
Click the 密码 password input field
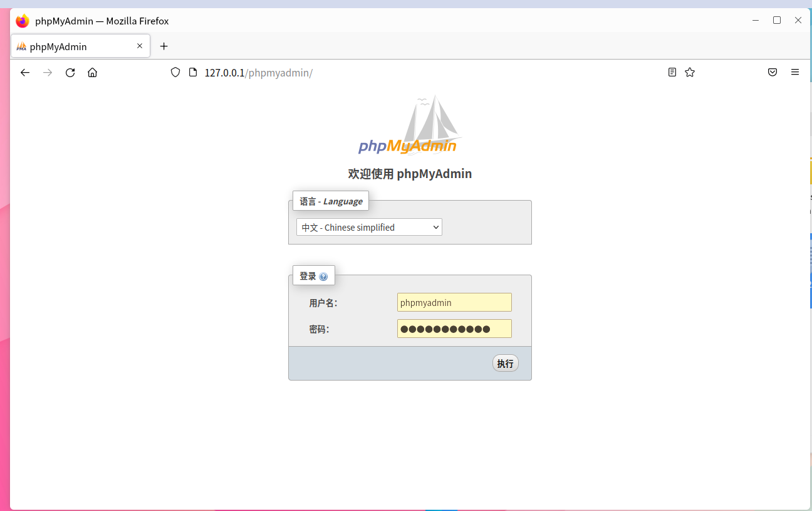tap(454, 329)
